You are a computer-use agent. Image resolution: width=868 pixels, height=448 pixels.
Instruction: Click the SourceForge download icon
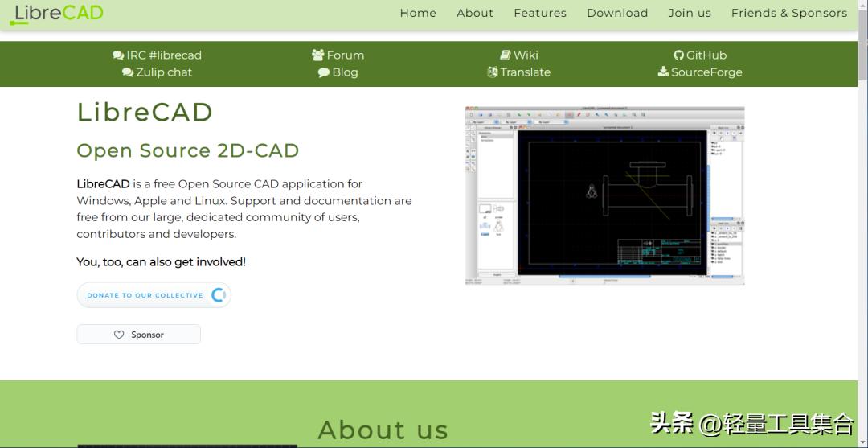[663, 72]
